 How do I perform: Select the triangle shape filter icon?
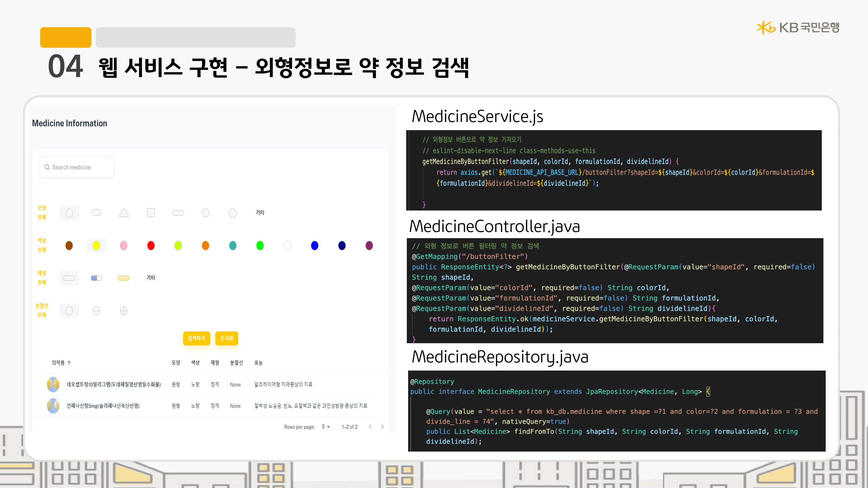coord(124,213)
